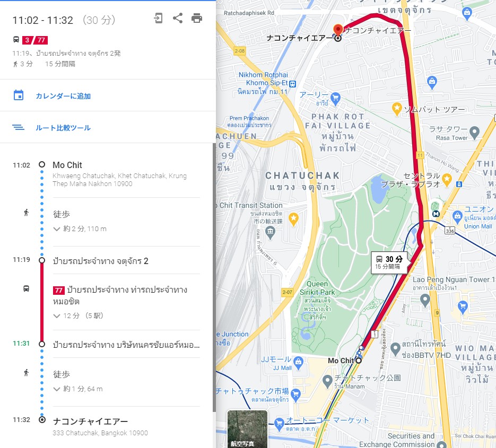The width and height of the screenshot is (496, 448).
Task: Open カレンダーに追加 link
Action: [x=63, y=96]
